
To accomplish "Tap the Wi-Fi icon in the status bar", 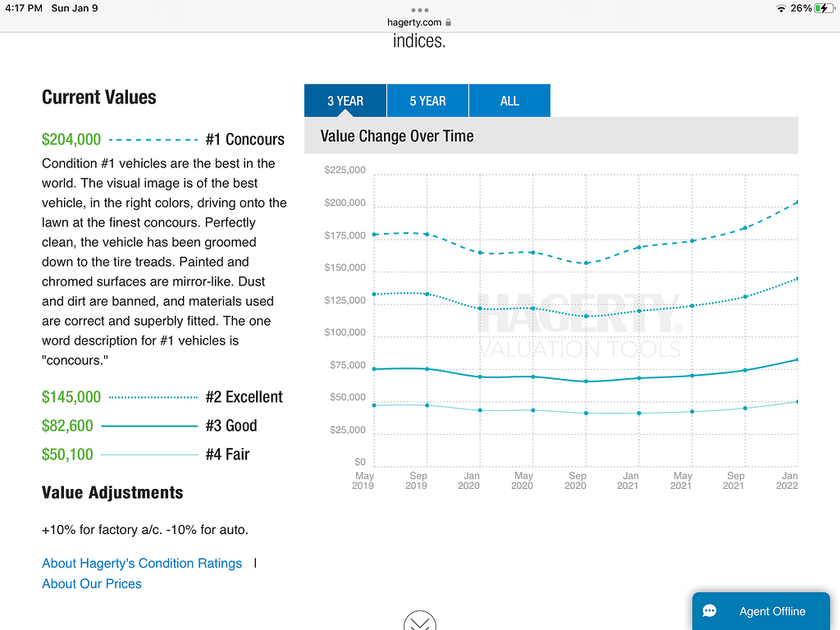I will pyautogui.click(x=780, y=8).
